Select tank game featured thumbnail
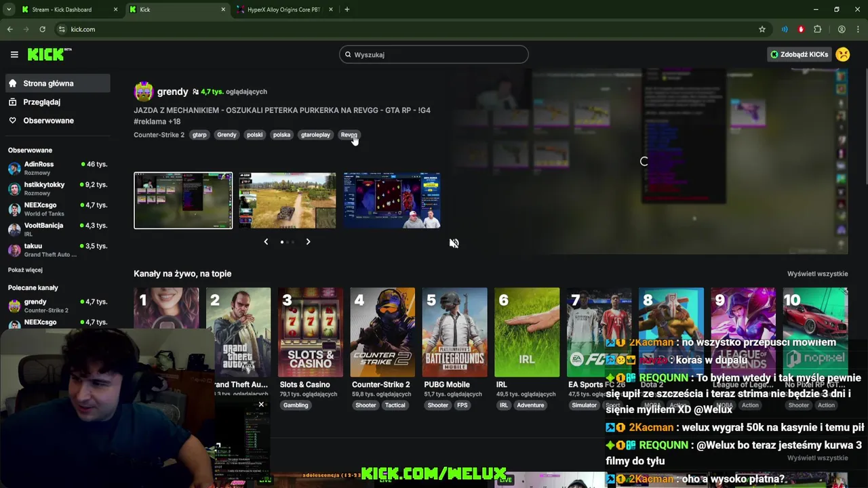 pyautogui.click(x=287, y=201)
